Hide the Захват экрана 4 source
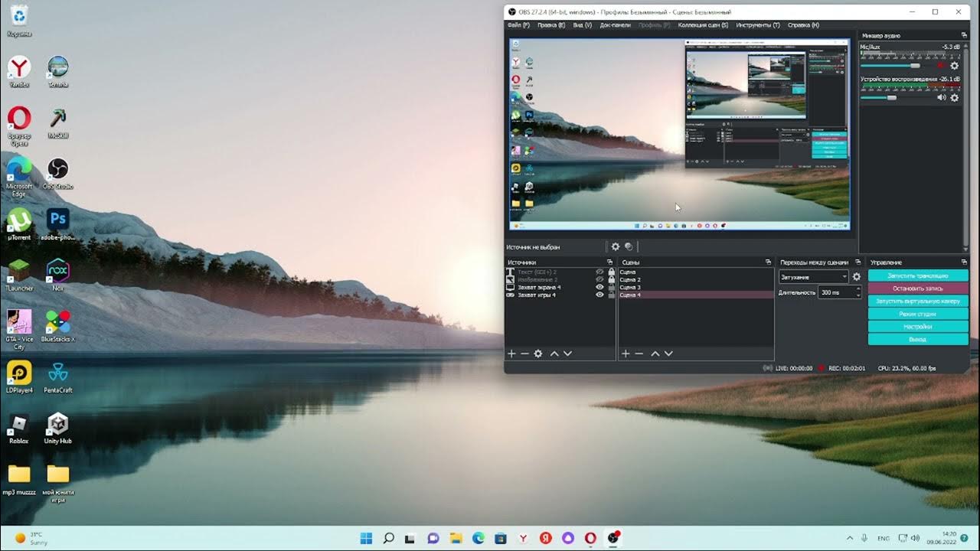Viewport: 980px width, 551px height. (600, 287)
